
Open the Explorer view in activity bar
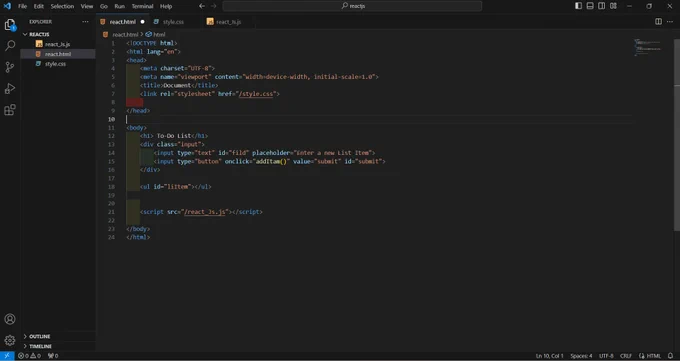click(10, 25)
